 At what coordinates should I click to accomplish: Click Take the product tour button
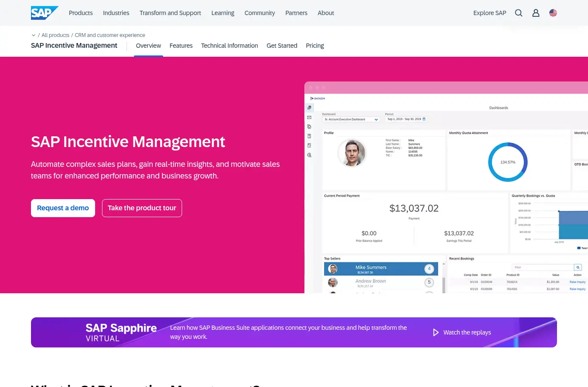(142, 208)
